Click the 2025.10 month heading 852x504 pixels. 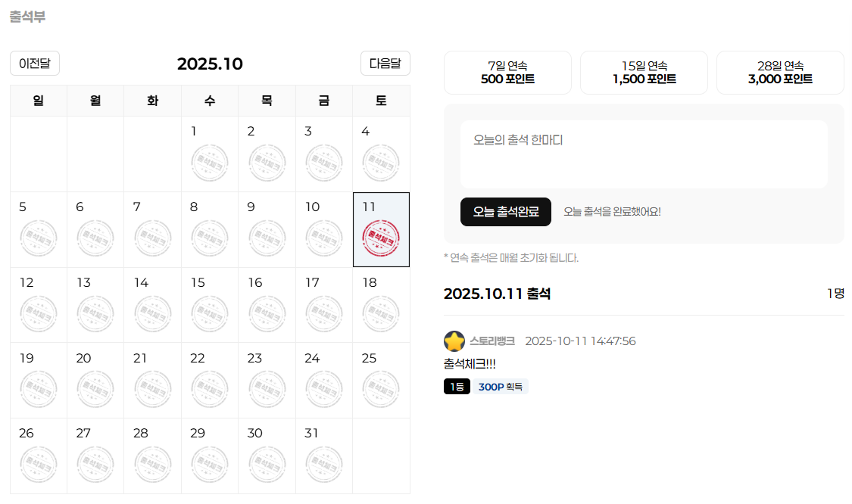click(210, 64)
